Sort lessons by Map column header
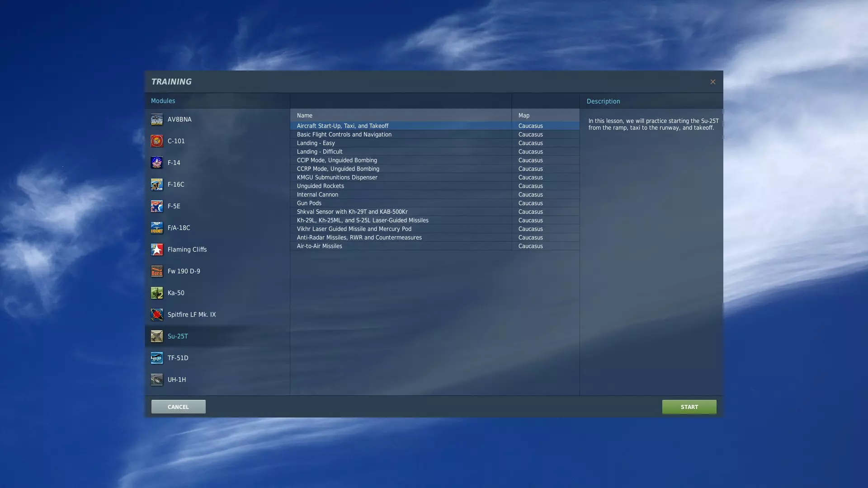Image resolution: width=868 pixels, height=488 pixels. 524,116
